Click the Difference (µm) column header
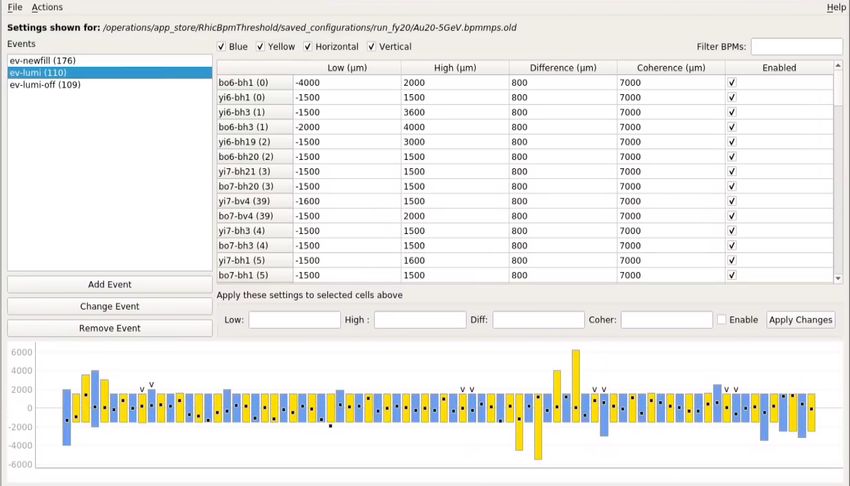Viewport: 850px width, 486px height. click(563, 68)
